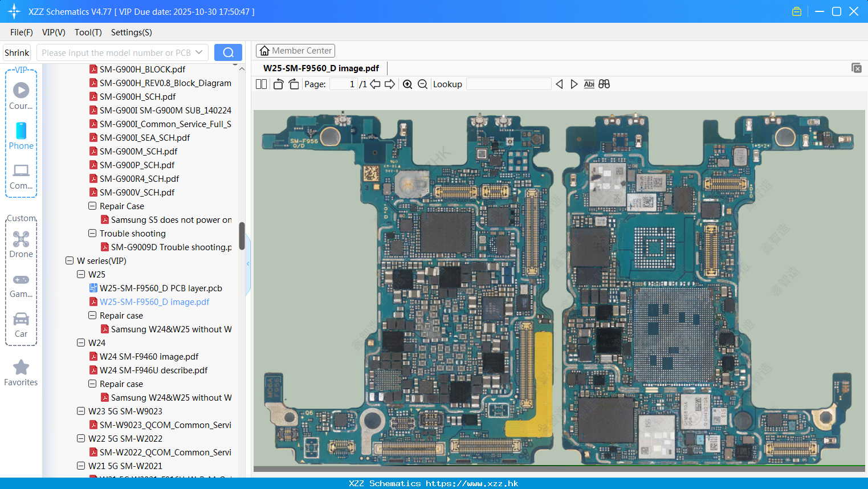This screenshot has height=489, width=868.
Task: Open the Tool(T) menu
Action: (x=88, y=32)
